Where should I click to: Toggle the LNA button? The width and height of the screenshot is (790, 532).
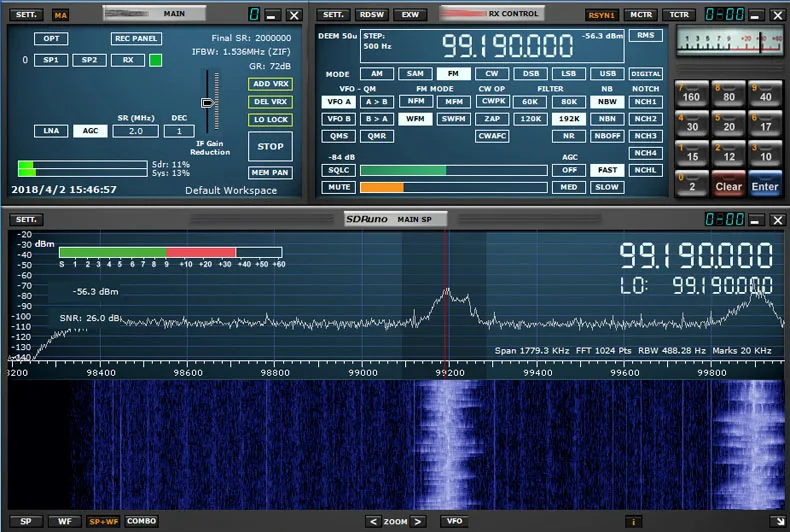tap(51, 131)
